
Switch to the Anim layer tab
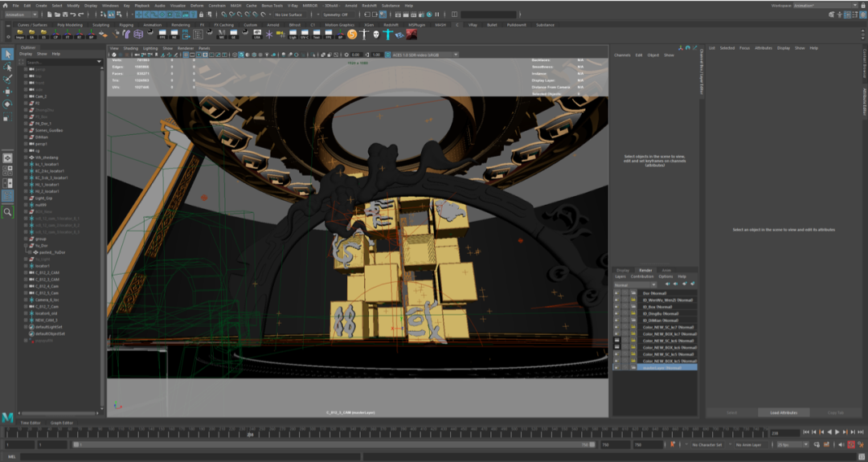coord(666,270)
